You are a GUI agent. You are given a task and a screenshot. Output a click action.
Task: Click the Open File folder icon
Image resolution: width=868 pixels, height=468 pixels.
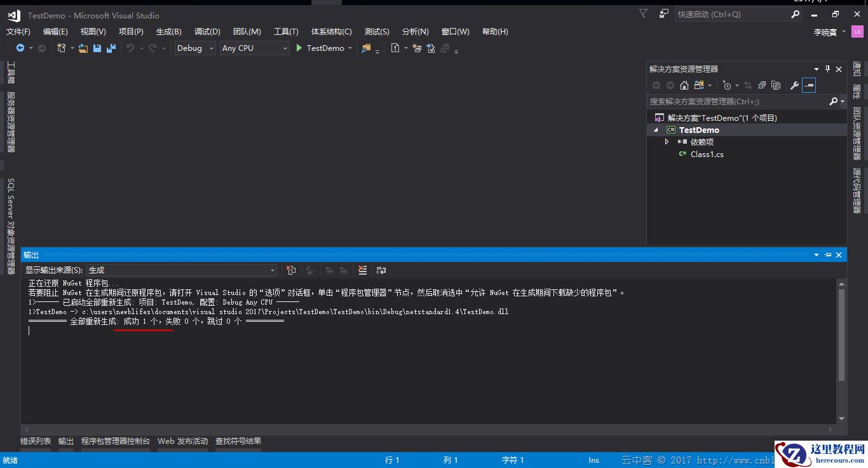click(x=83, y=48)
